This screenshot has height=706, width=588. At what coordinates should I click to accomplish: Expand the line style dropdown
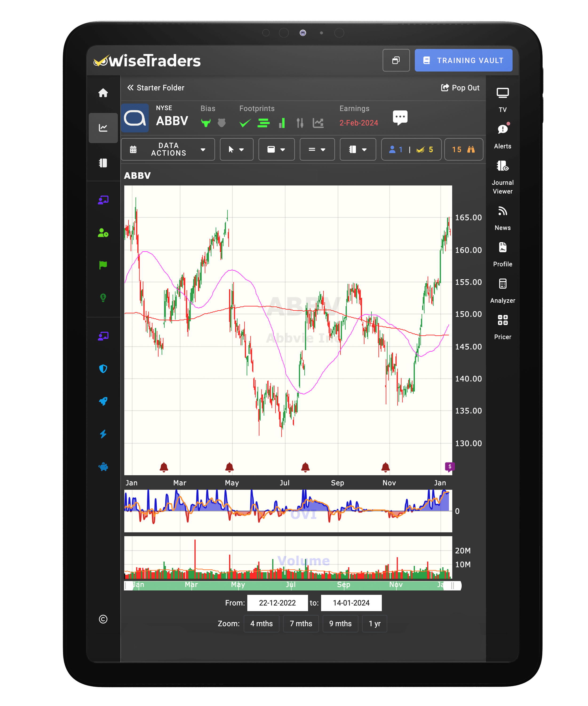(x=317, y=149)
